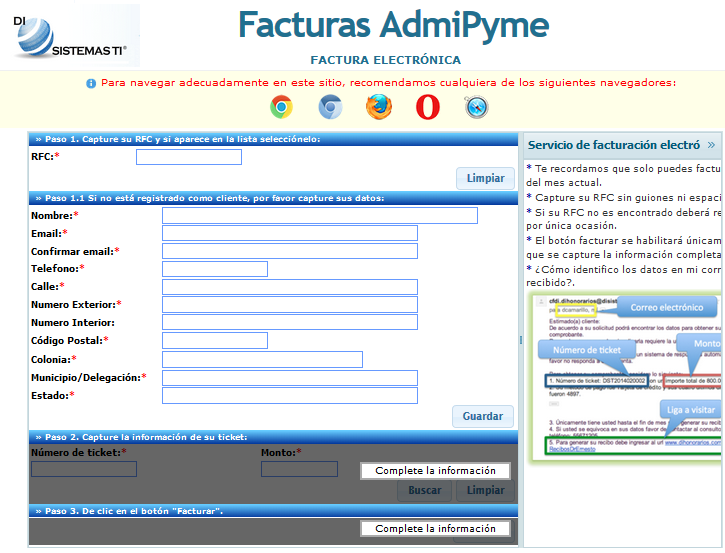725x553 pixels.
Task: Click Complete la información message in Paso 2
Action: pos(436,471)
